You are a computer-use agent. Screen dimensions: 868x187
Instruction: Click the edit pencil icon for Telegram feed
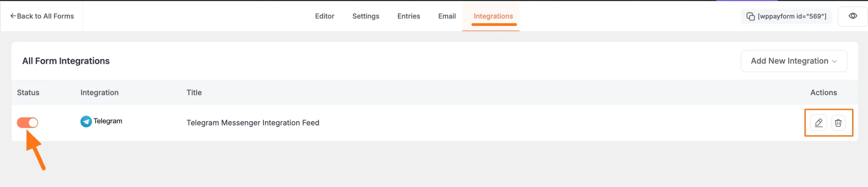coord(818,123)
